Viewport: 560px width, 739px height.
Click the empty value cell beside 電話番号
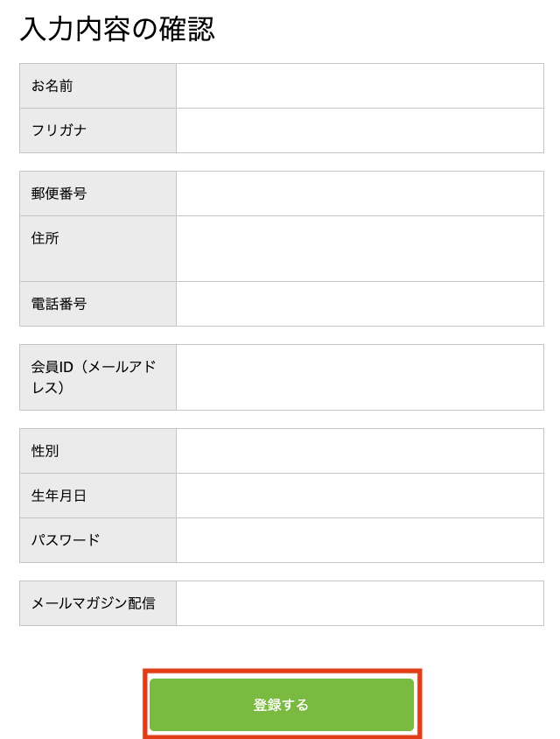360,304
